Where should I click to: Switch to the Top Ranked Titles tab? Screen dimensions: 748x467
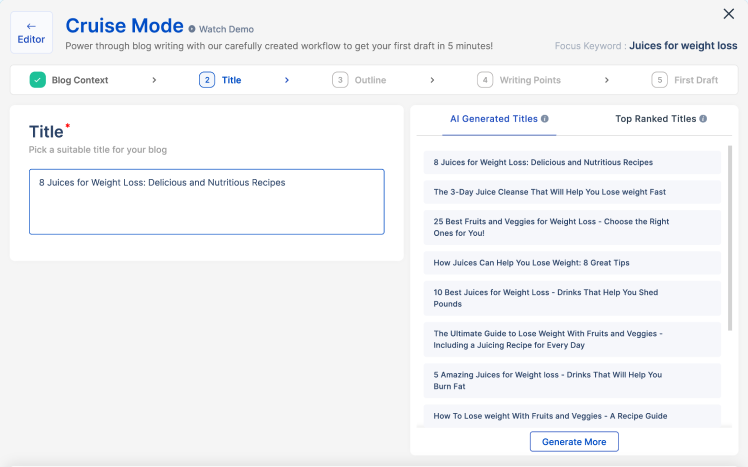[655, 119]
